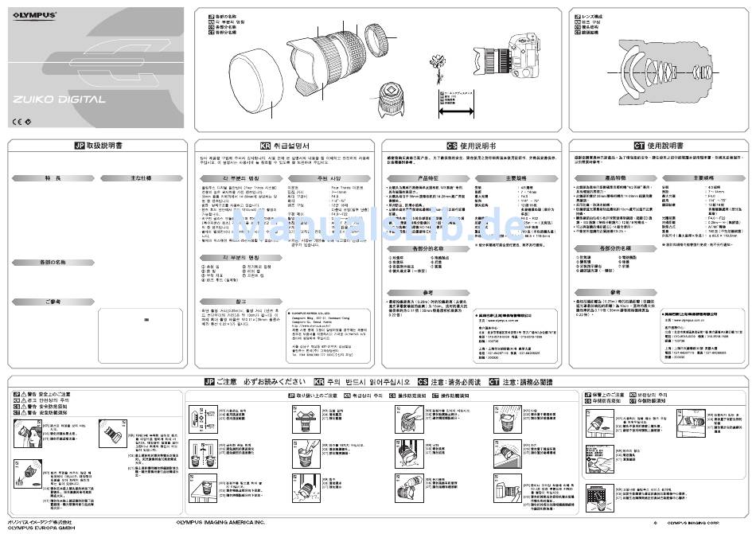Click the 'JP ご注意 必ずお読みください' caution title
This screenshot has height=534, width=756.
click(255, 382)
